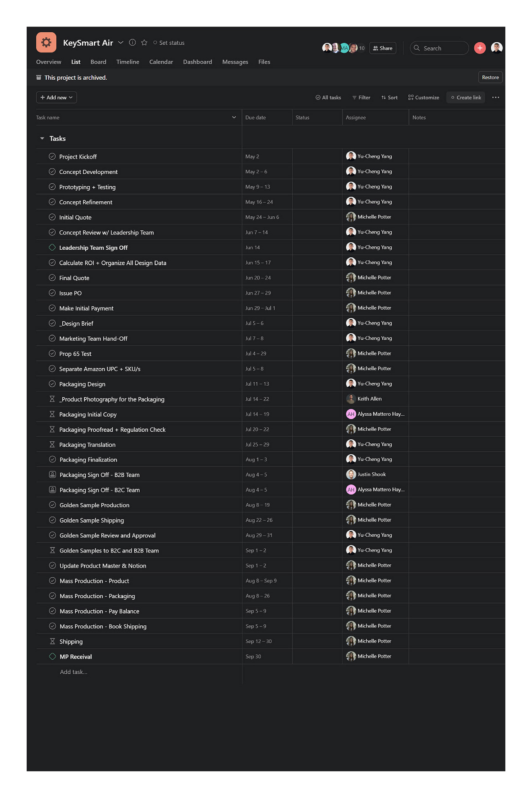The height and width of the screenshot is (798, 532).
Task: Click the search magnifier icon
Action: point(417,48)
